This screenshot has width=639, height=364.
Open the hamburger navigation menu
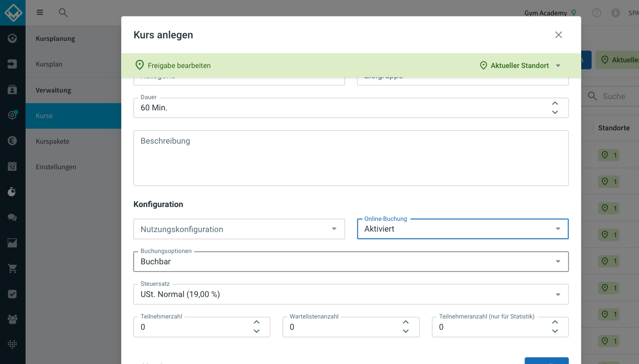coord(40,13)
